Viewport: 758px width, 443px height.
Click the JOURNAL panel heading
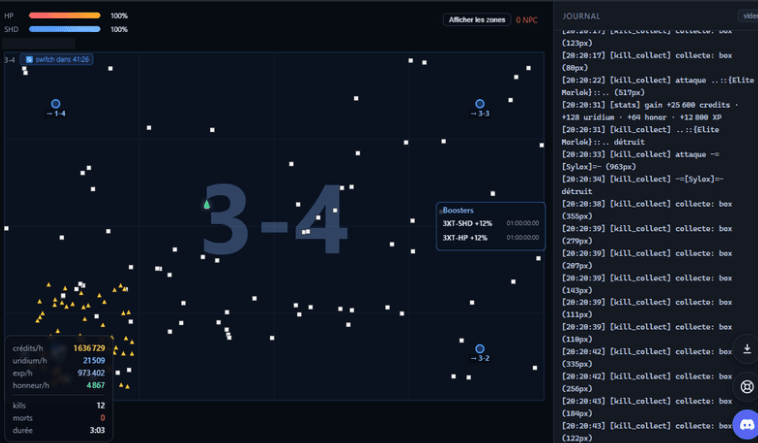tap(581, 16)
